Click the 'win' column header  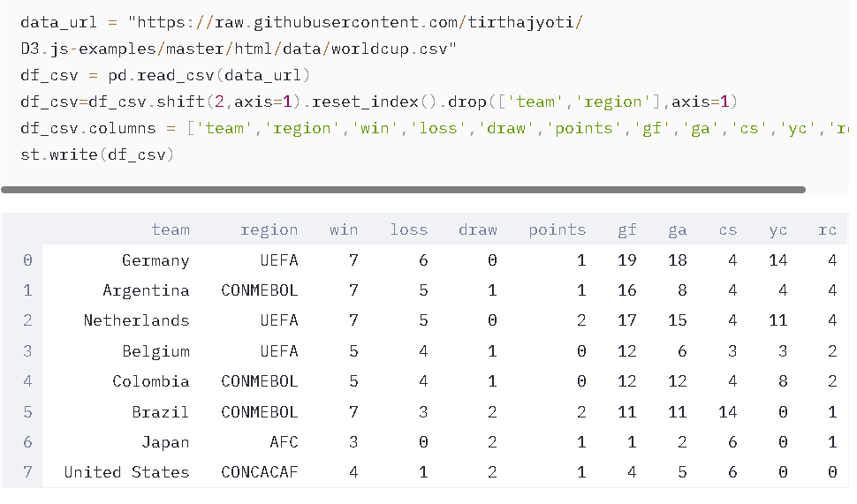pyautogui.click(x=344, y=229)
